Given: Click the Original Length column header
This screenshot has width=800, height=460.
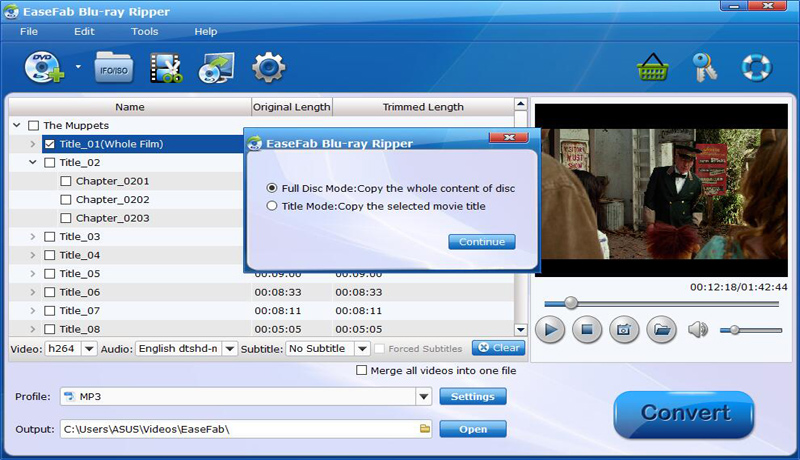Looking at the screenshot, I should click(292, 107).
